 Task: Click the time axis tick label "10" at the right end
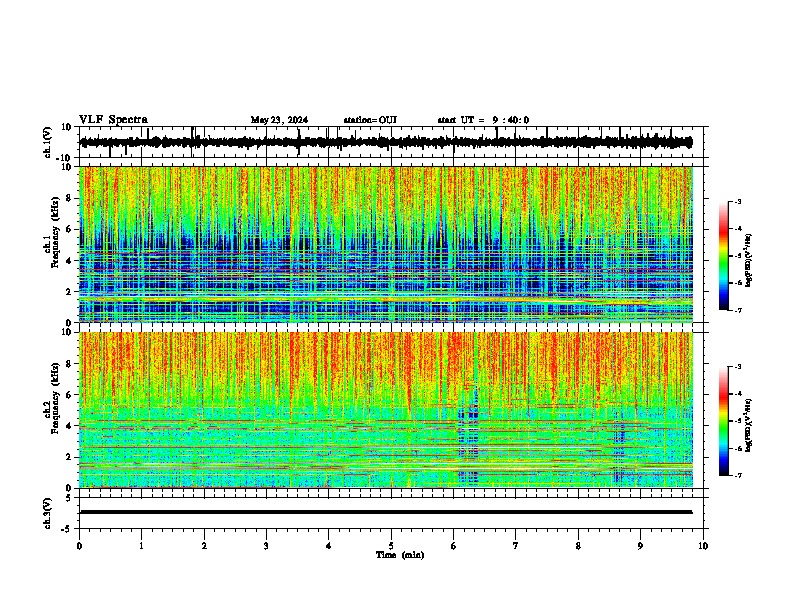703,546
